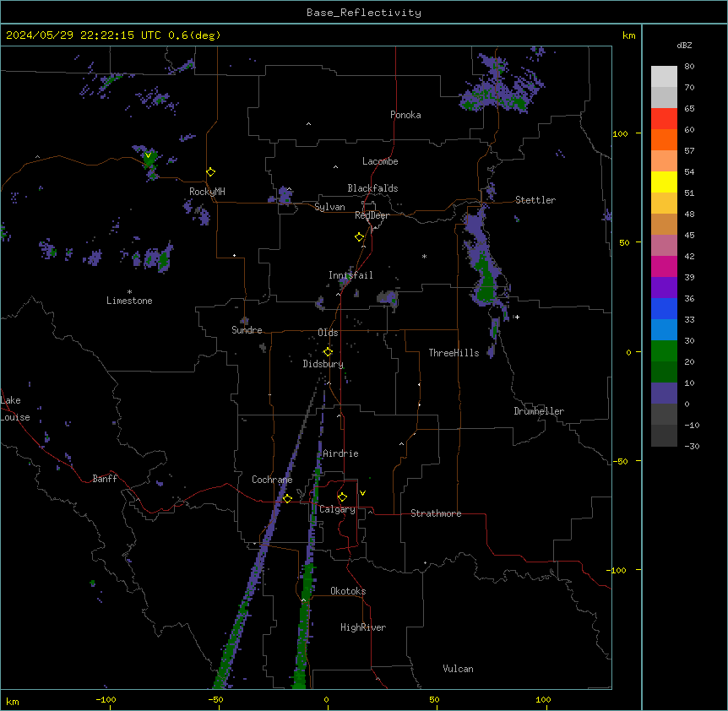This screenshot has width=728, height=711.
Task: Click the HighRiver label
Action: 363,627
